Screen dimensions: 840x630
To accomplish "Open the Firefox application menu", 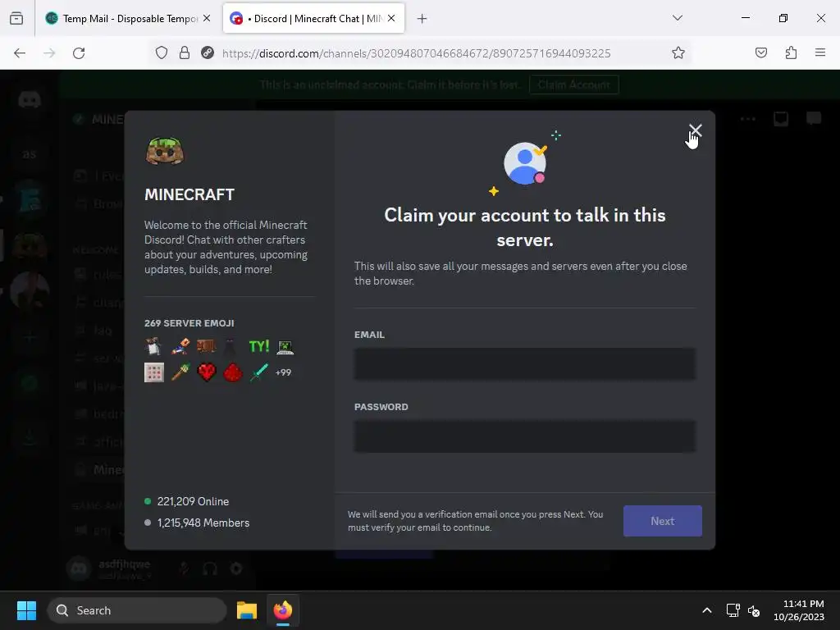I will [x=820, y=53].
